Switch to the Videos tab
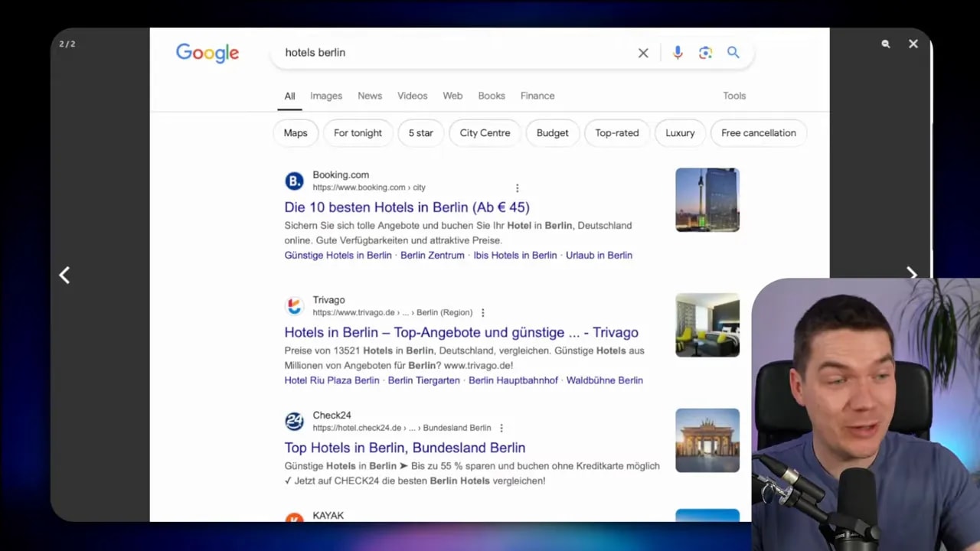The height and width of the screenshot is (551, 980). coord(413,96)
